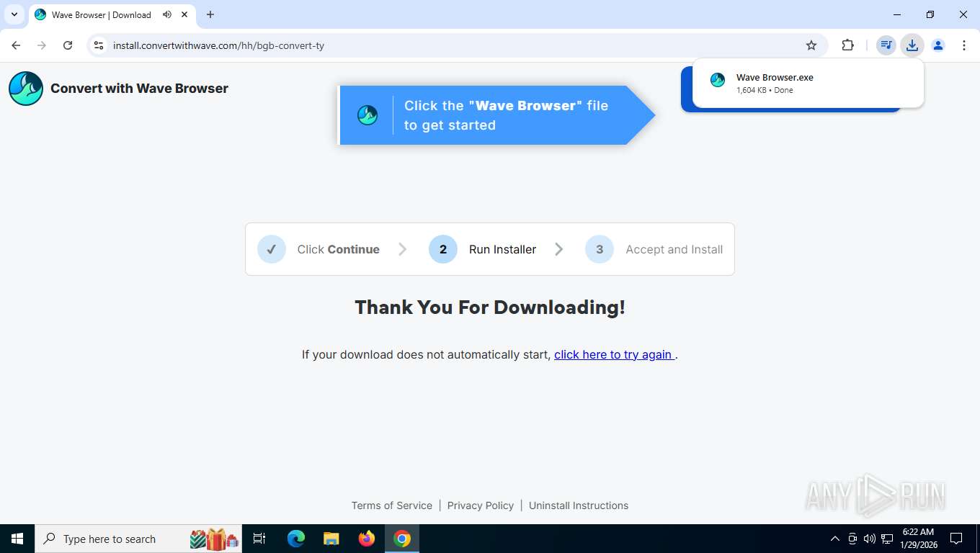Image resolution: width=980 pixels, height=553 pixels.
Task: Open the Windows Start menu
Action: click(x=17, y=539)
